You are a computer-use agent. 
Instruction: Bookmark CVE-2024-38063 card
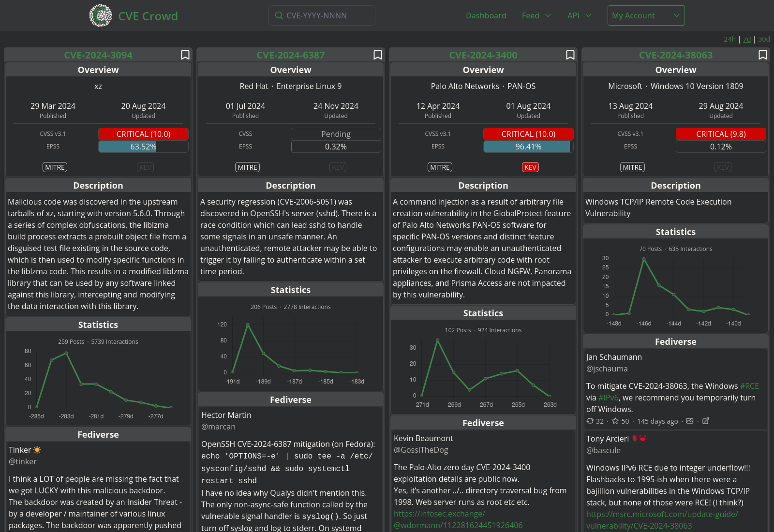pyautogui.click(x=762, y=55)
